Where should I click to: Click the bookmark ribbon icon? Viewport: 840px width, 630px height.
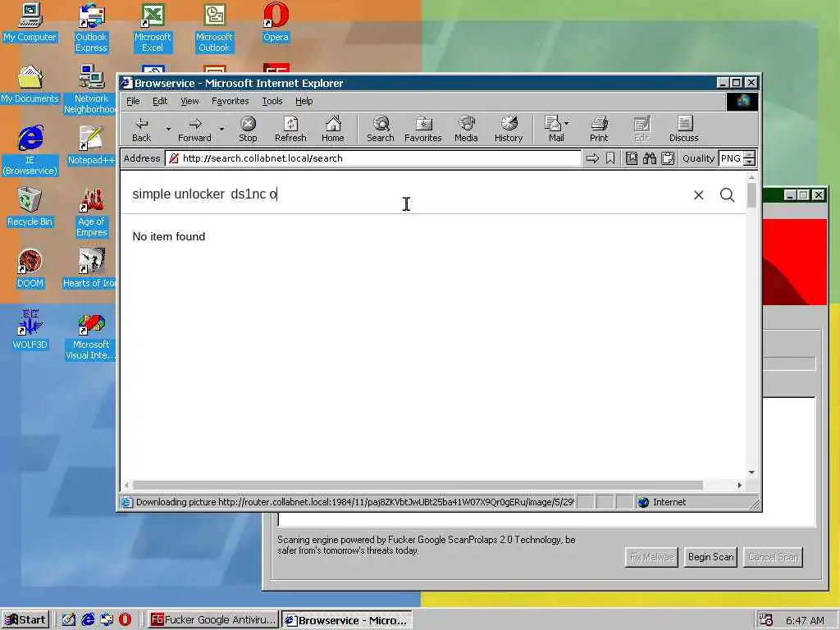point(610,158)
